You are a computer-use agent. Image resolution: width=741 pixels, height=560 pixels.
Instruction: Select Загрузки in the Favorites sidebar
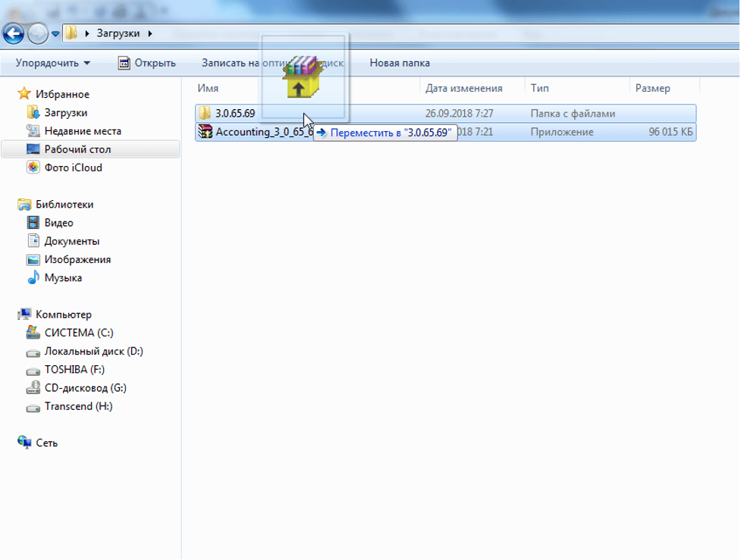coord(65,113)
